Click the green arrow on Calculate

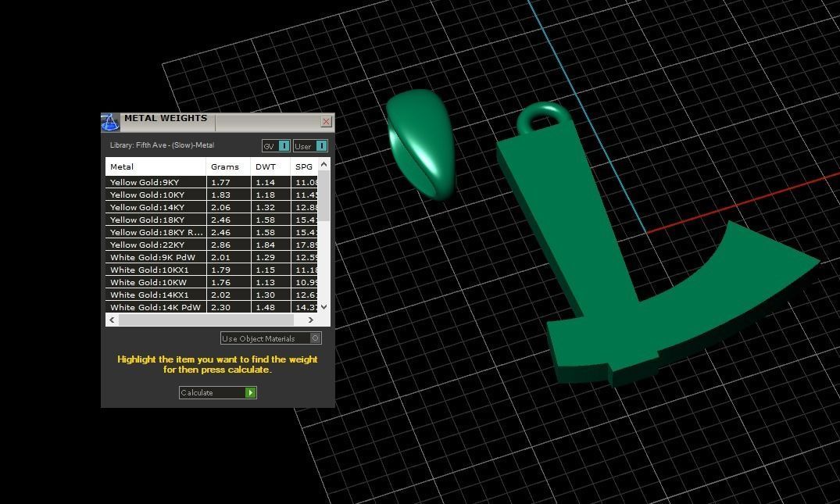coord(250,392)
